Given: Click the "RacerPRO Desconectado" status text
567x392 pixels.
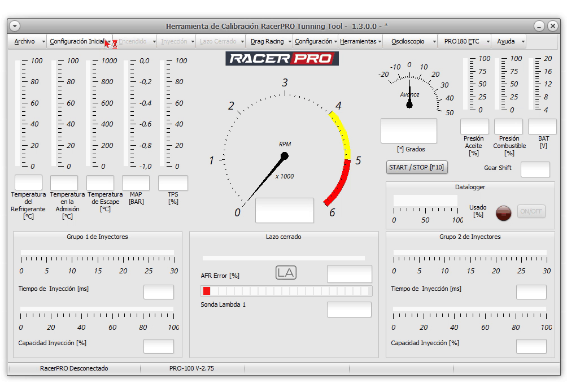Looking at the screenshot, I should click(x=74, y=368).
